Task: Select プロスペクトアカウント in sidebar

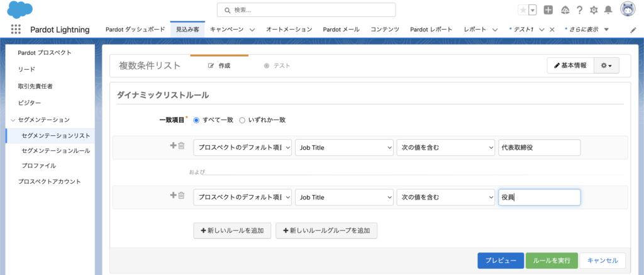Action: (49, 181)
